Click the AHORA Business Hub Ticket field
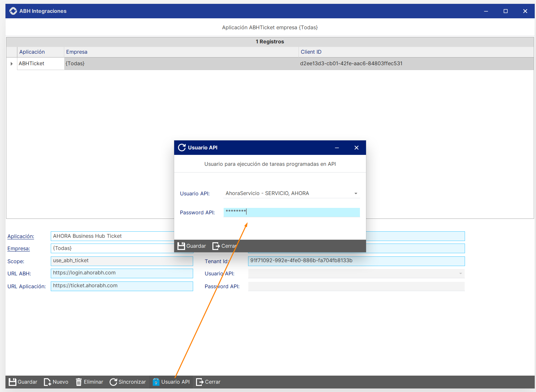 [112, 236]
